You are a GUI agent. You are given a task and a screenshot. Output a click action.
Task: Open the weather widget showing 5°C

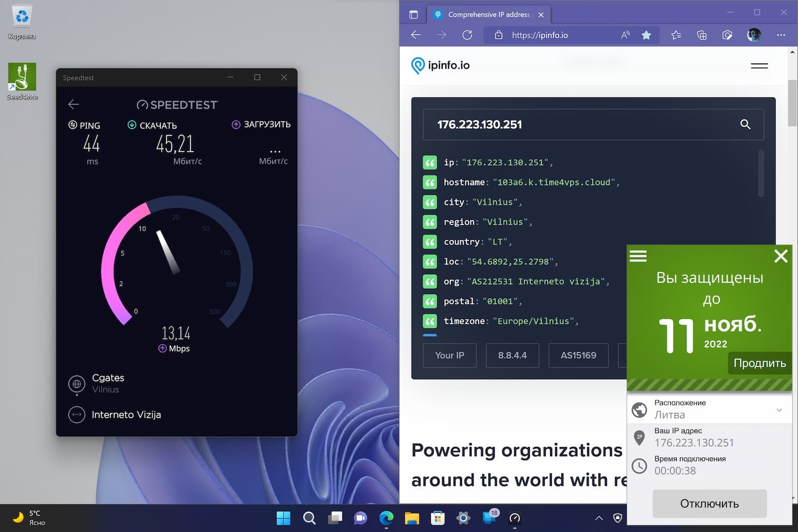pos(29,518)
